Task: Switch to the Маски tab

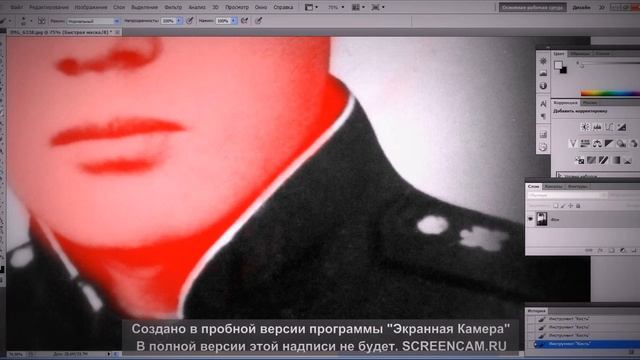Action: [590, 102]
